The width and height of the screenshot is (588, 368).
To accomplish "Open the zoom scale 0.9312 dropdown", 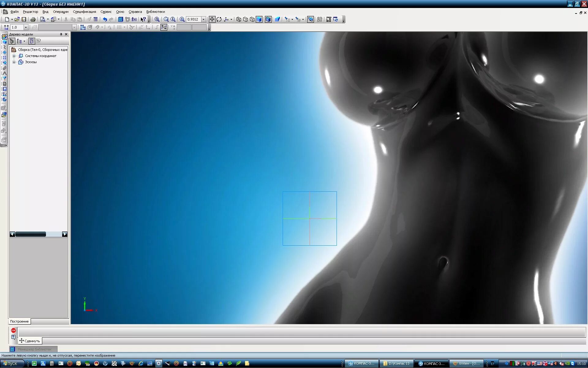I will tap(203, 19).
